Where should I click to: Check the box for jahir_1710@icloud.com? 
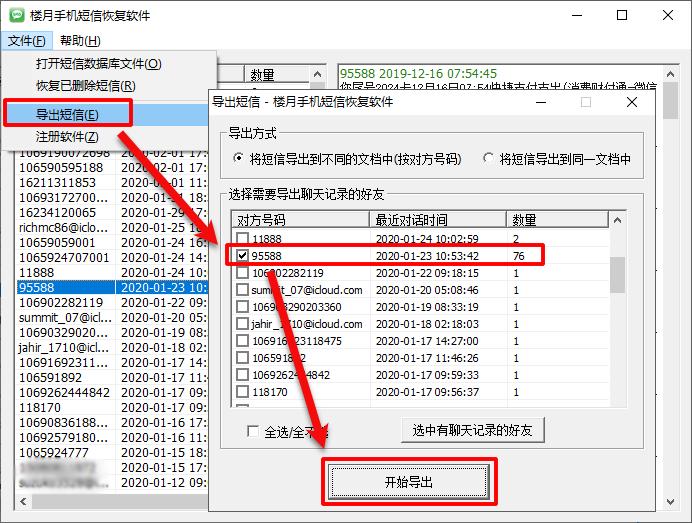(x=242, y=324)
